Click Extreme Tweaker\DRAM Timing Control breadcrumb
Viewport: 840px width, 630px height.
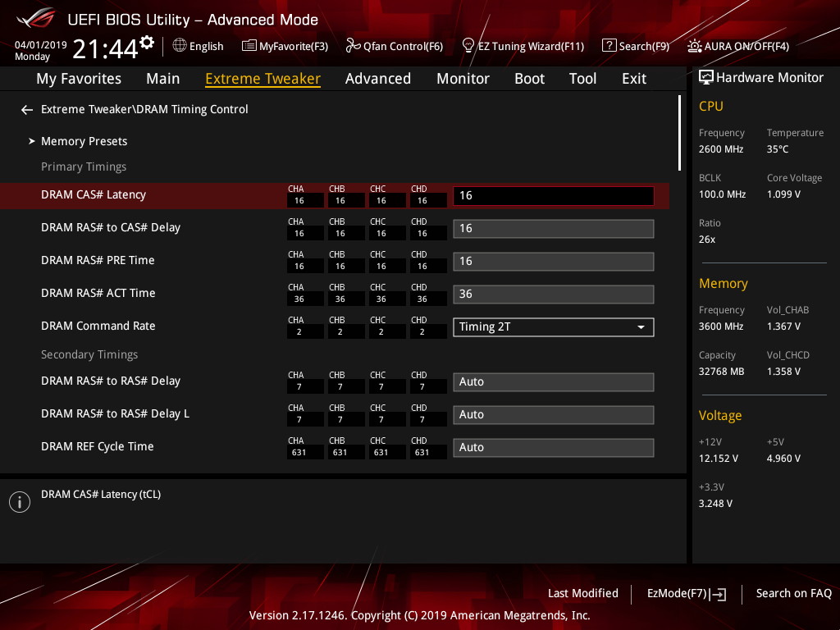pyautogui.click(x=144, y=109)
